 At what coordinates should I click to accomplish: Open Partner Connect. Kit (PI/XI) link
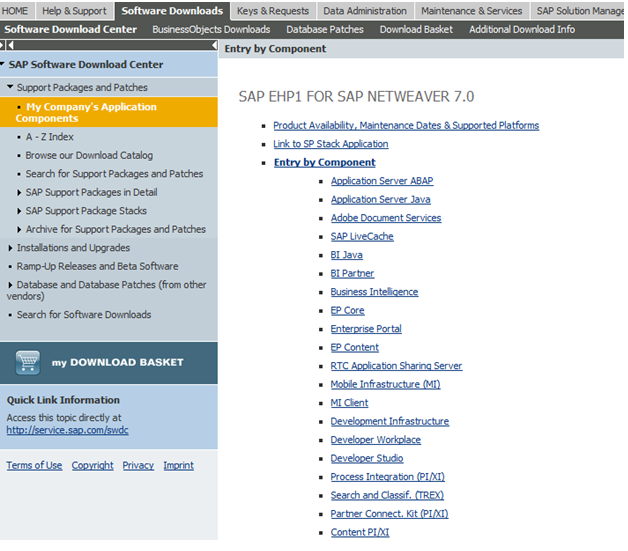point(389,514)
